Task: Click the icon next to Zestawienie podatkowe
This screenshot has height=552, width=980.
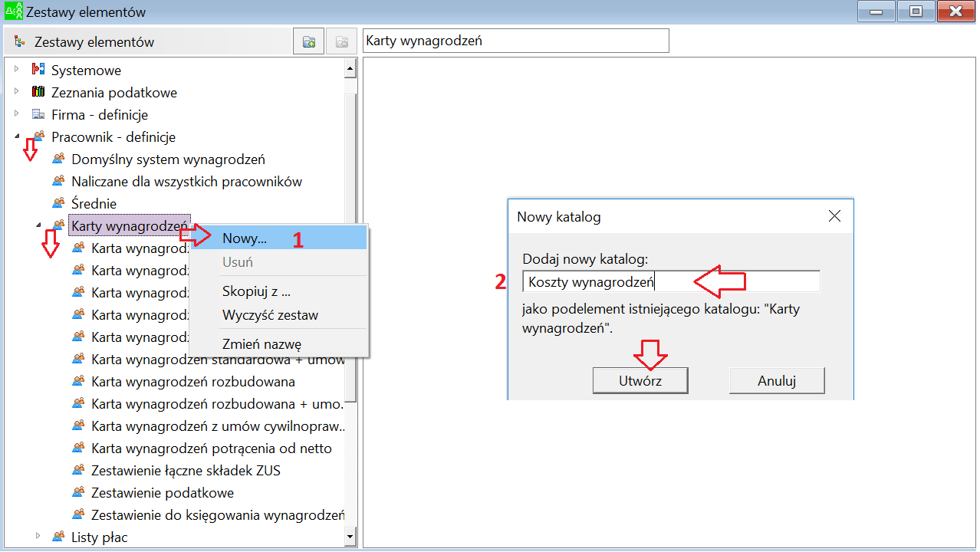Action: tap(78, 492)
